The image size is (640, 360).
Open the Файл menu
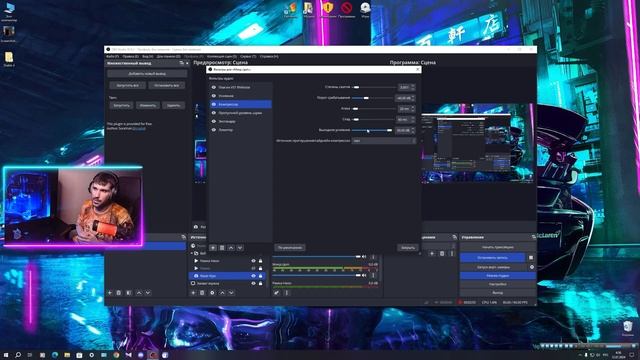coord(112,56)
